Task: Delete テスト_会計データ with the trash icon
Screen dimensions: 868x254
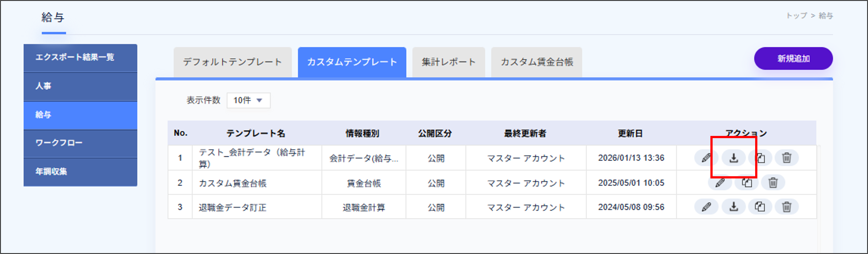Action: point(788,158)
